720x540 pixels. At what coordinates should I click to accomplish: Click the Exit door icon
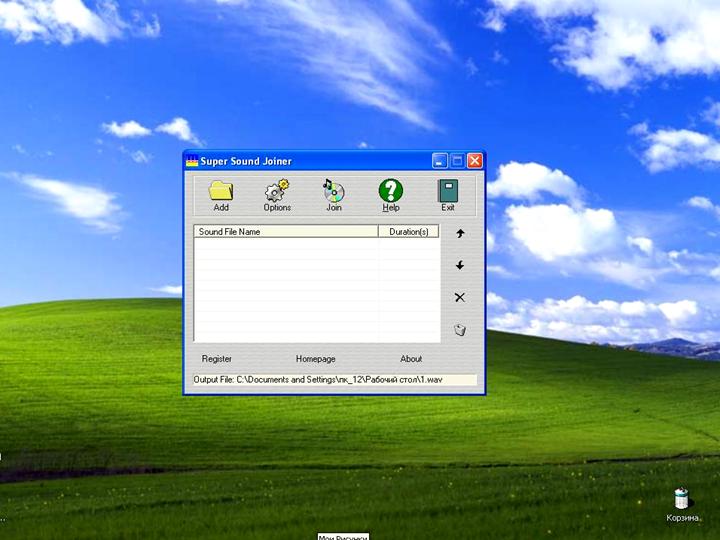pyautogui.click(x=448, y=191)
